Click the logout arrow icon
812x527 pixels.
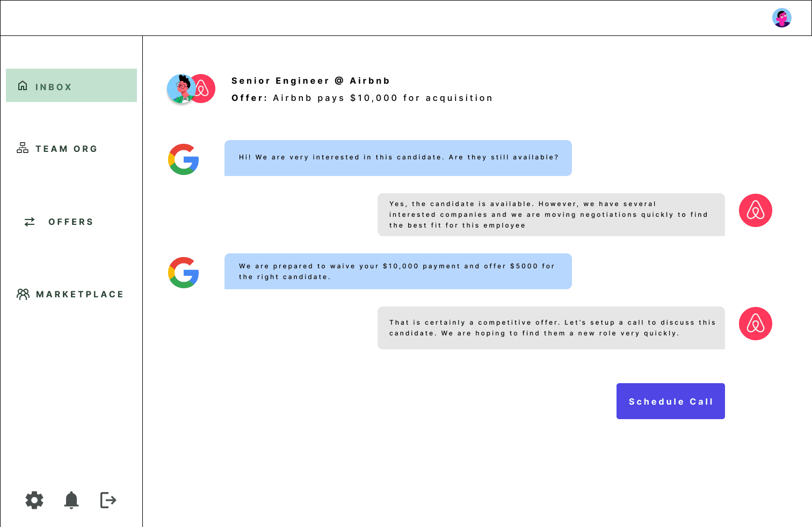tap(108, 500)
